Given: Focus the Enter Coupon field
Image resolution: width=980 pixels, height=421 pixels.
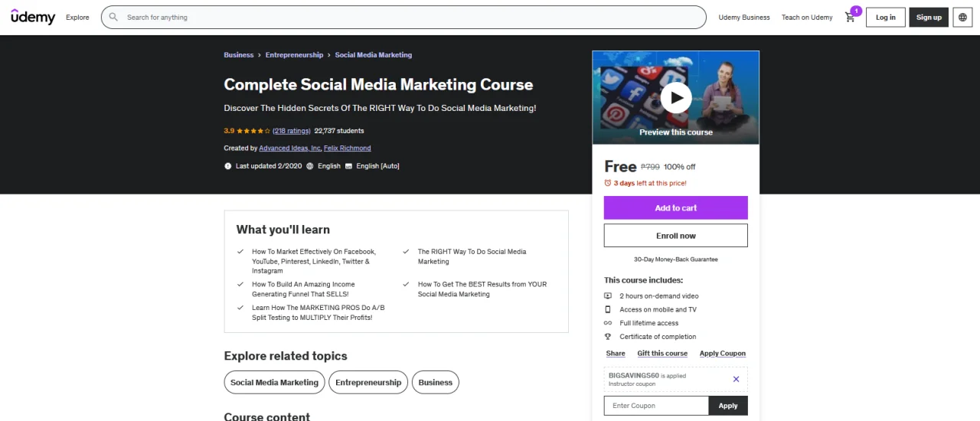Looking at the screenshot, I should point(656,406).
